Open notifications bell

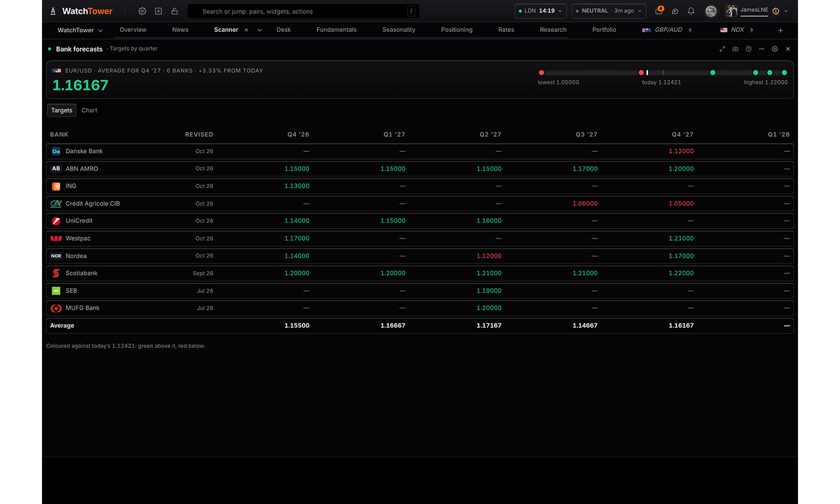(x=691, y=11)
